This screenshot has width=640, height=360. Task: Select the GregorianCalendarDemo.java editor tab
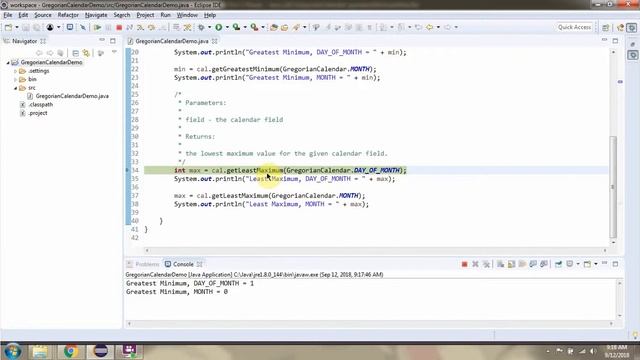pos(172,41)
